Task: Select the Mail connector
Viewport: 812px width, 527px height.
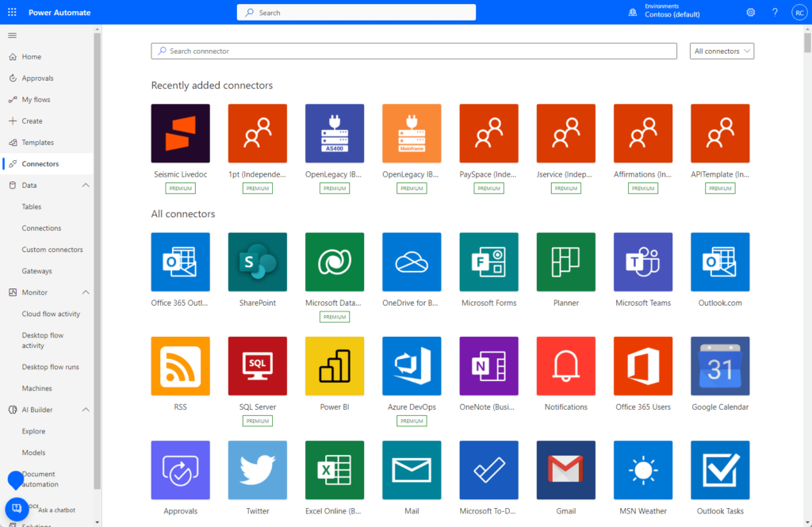Action: coord(412,470)
